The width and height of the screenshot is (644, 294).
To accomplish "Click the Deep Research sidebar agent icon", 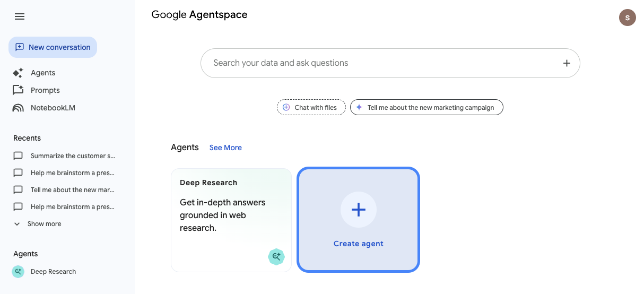I will click(x=18, y=271).
